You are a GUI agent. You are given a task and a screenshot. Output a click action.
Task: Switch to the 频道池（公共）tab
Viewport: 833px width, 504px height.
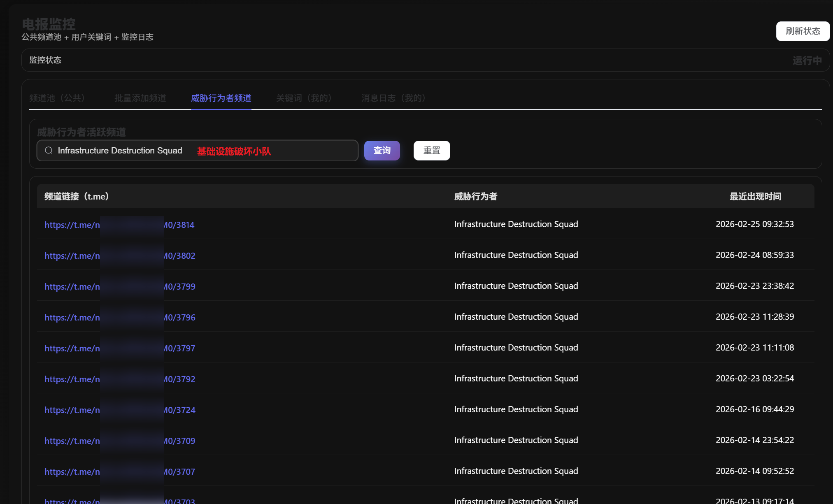[x=57, y=98]
